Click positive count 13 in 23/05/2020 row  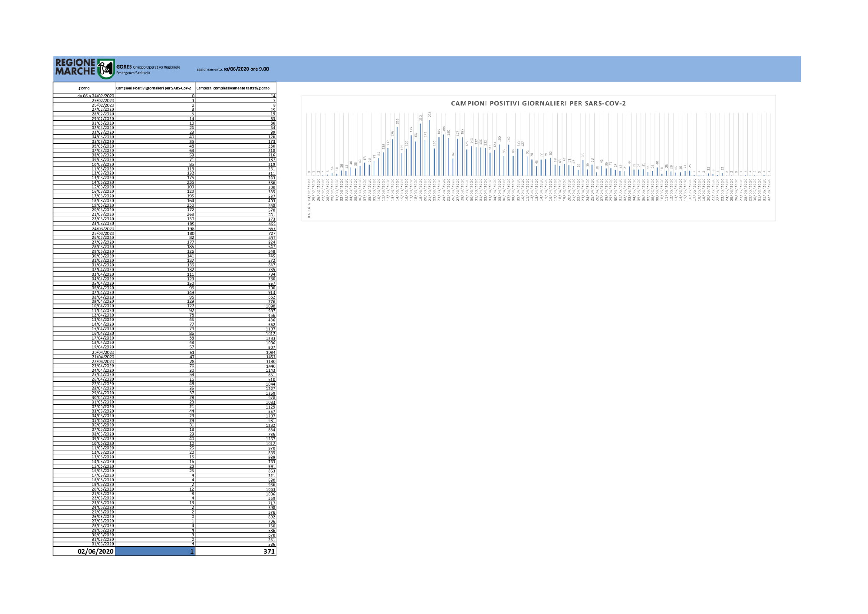pyautogui.click(x=192, y=503)
